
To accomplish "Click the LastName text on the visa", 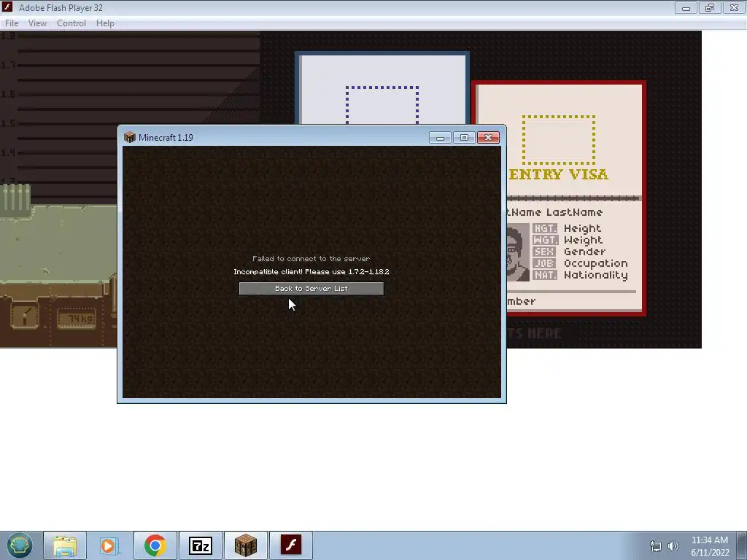I will (574, 212).
